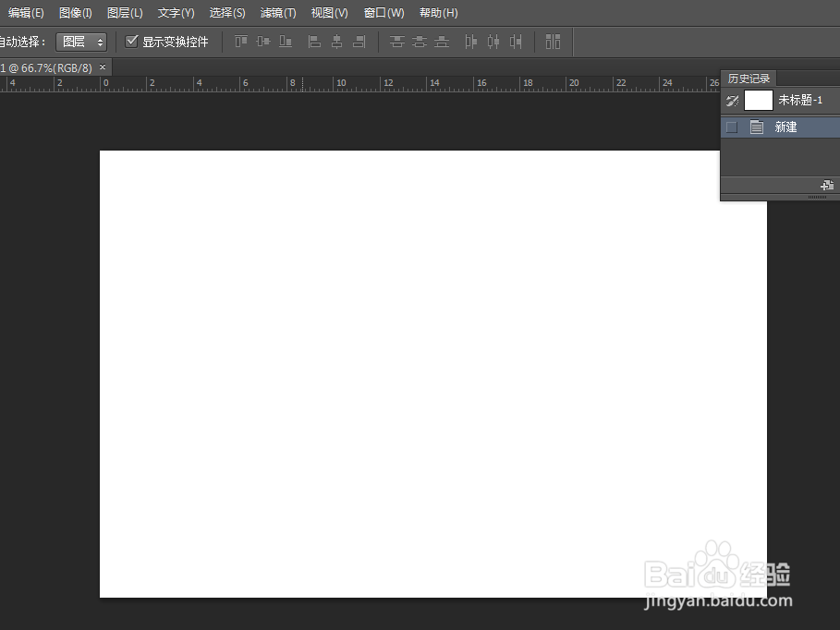Screen dimensions: 840x630
Task: Open the 选择(S) menu
Action: [x=227, y=12]
